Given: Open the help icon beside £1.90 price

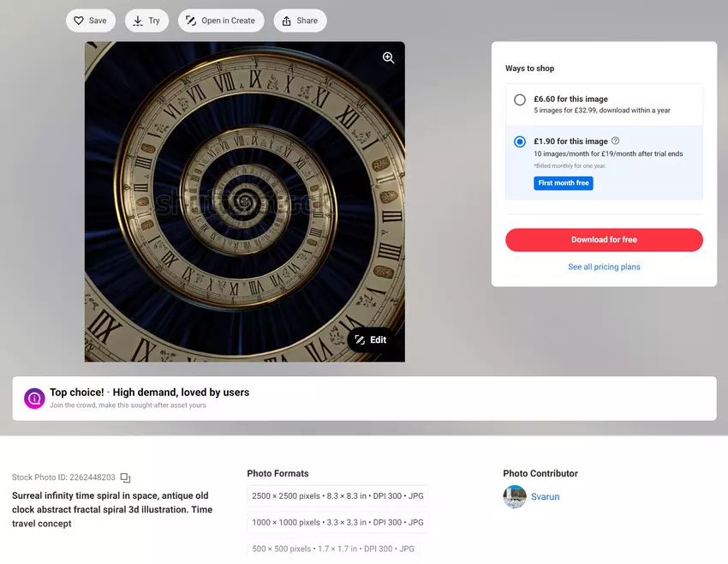Looking at the screenshot, I should [616, 141].
